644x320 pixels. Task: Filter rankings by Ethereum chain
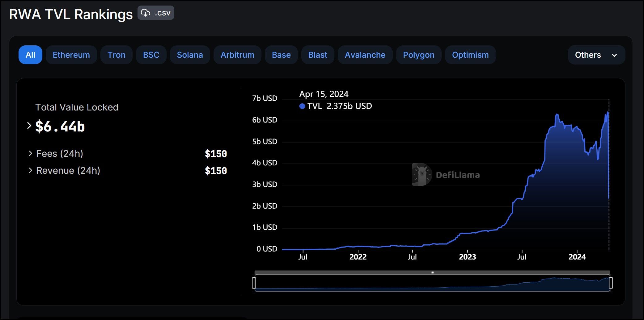(x=71, y=55)
